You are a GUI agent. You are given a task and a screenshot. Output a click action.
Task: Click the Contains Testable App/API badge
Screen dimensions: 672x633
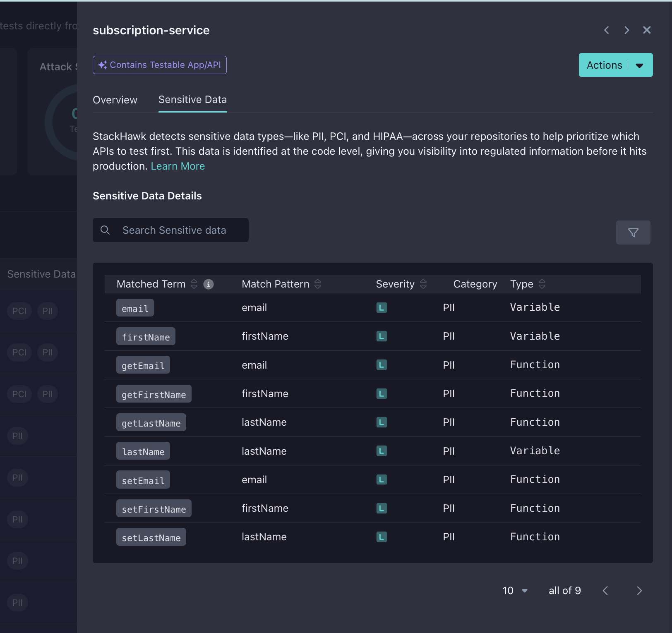click(x=160, y=65)
